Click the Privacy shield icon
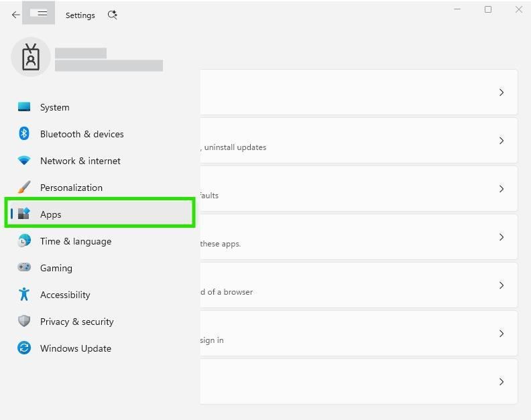The width and height of the screenshot is (531, 420). [24, 321]
